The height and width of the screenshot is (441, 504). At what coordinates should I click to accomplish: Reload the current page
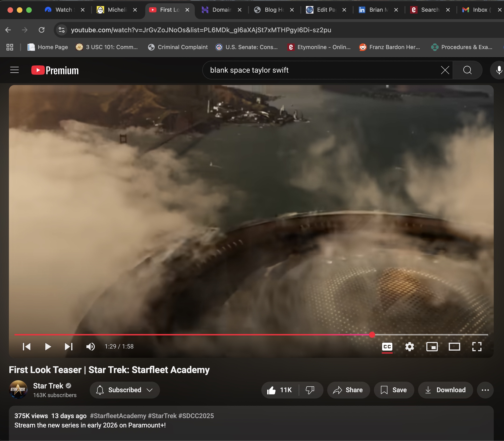click(42, 30)
